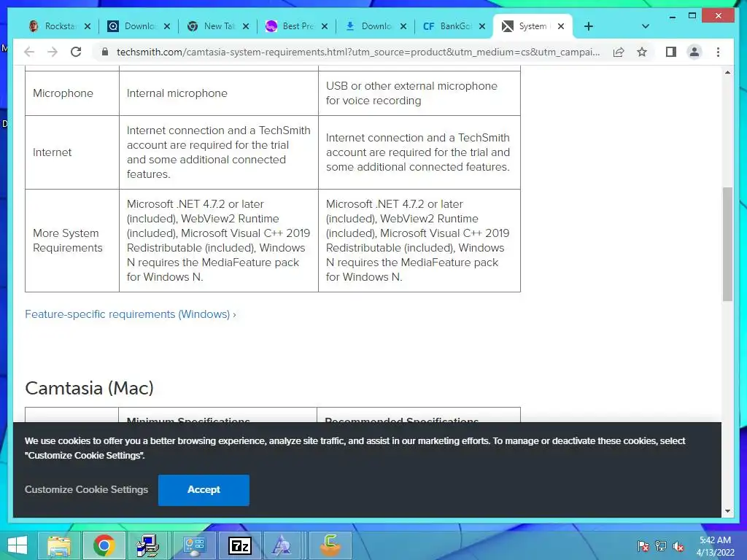The height and width of the screenshot is (560, 747).
Task: Open the clock showing 5:42 AM
Action: 715,546
